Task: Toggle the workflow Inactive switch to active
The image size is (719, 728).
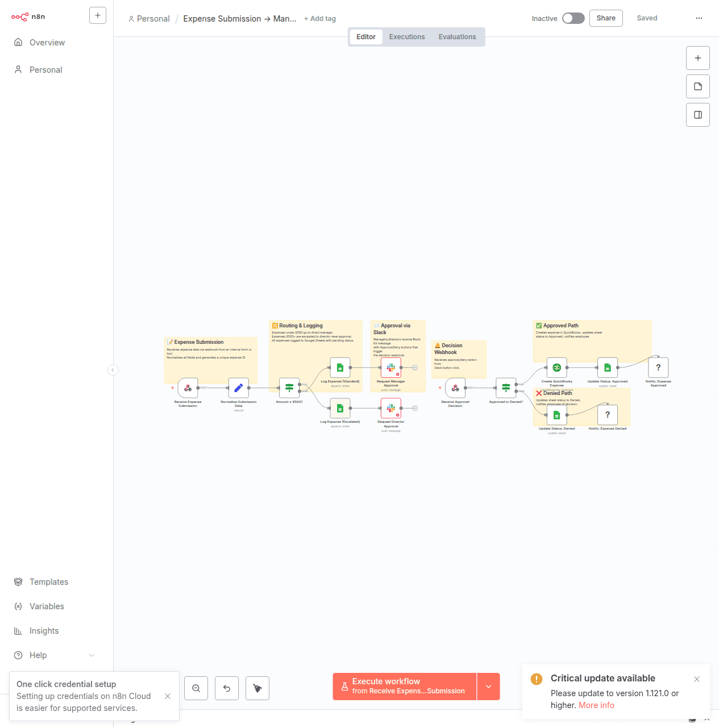Action: 573,18
